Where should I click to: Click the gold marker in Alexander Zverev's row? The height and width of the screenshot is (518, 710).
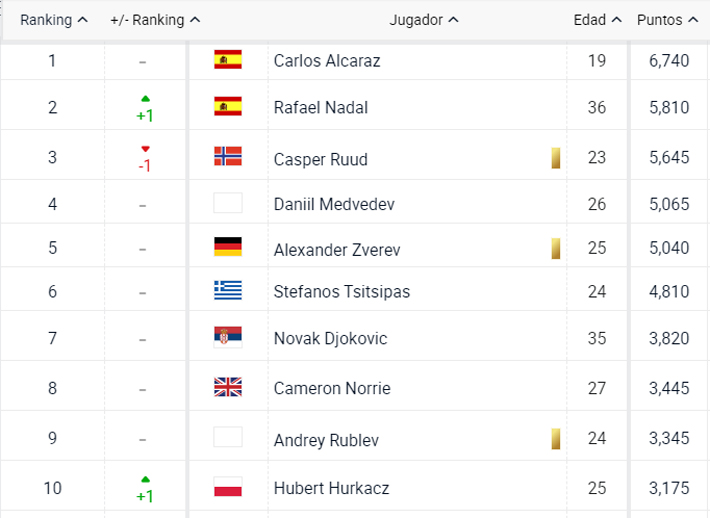pyautogui.click(x=556, y=249)
